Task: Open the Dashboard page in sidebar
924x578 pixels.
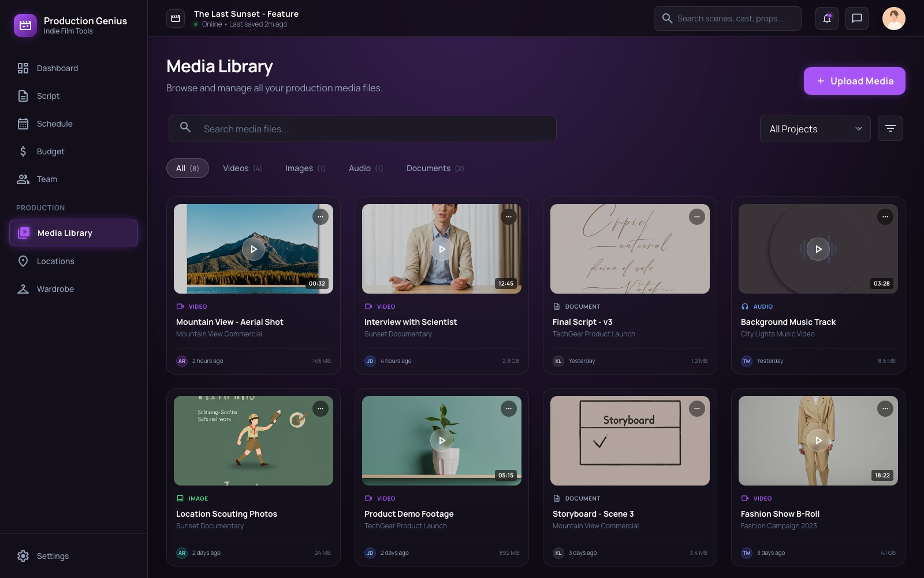Action: [x=73, y=68]
